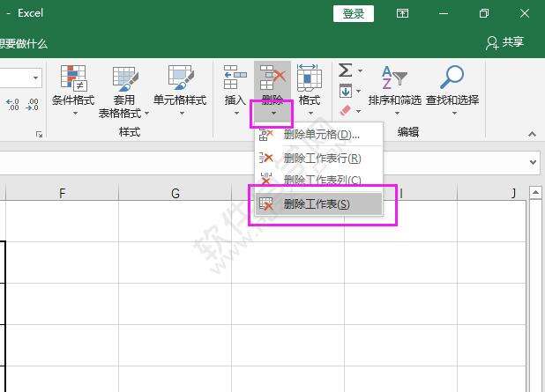Click the 登录 sign-in button

[x=354, y=13]
